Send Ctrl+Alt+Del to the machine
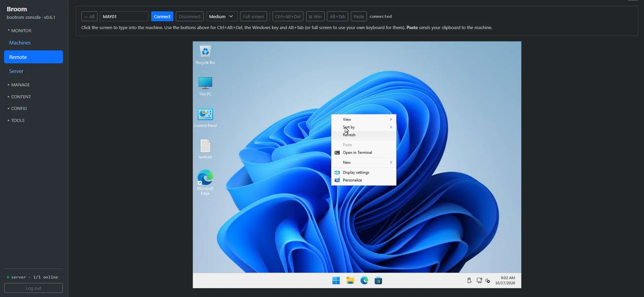The width and height of the screenshot is (644, 297). click(x=288, y=16)
